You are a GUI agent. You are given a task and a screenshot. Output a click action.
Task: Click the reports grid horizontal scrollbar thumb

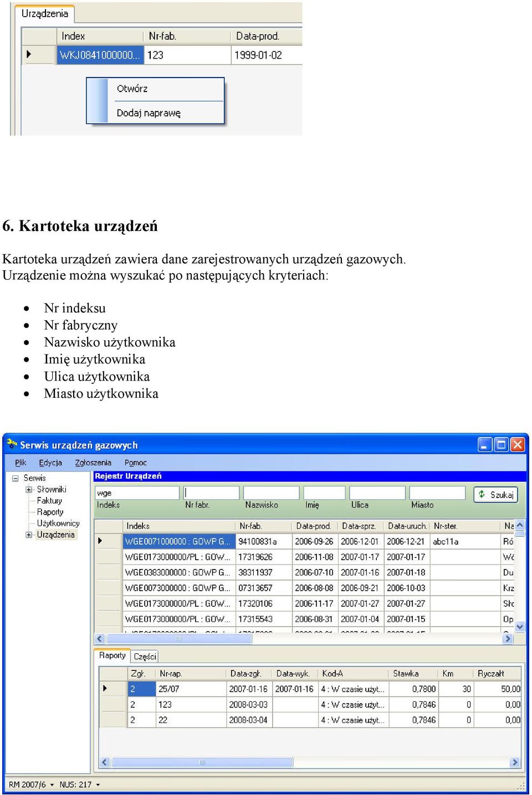click(202, 763)
